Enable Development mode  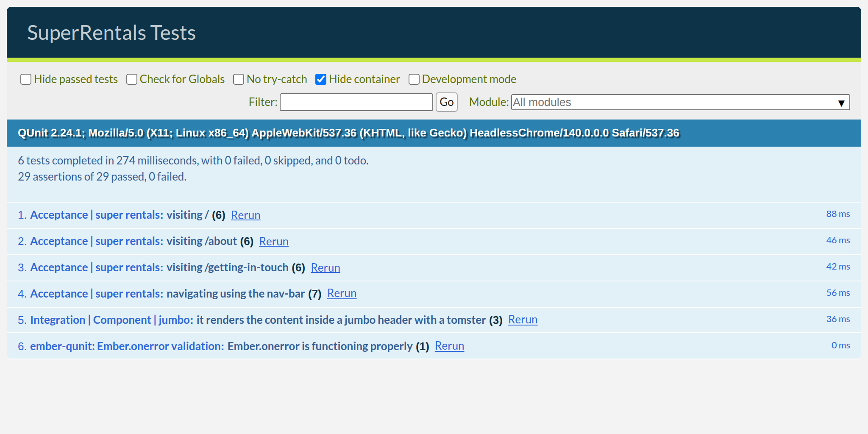(x=414, y=79)
